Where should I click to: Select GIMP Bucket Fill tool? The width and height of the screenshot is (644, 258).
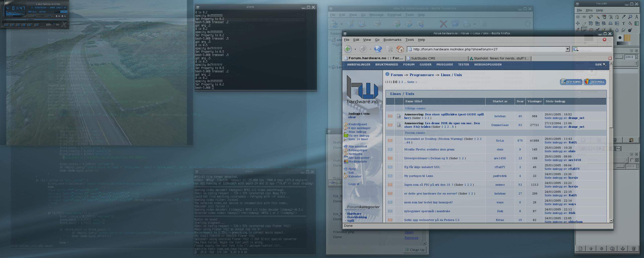(630, 23)
